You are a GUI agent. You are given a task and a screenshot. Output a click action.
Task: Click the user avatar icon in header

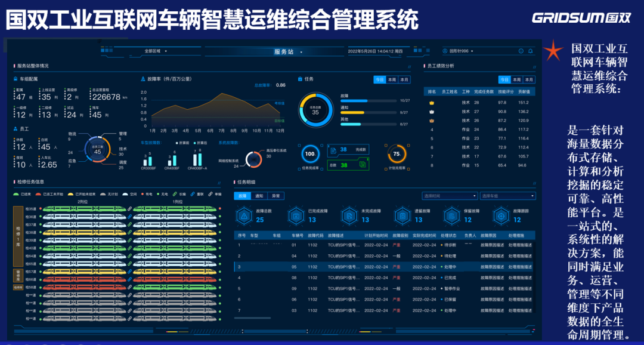coord(445,51)
